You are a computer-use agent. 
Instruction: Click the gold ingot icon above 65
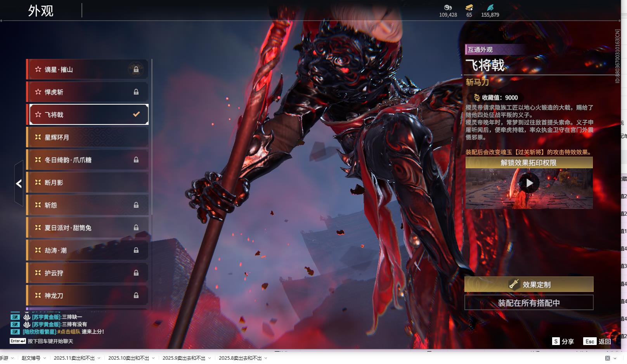(469, 7)
